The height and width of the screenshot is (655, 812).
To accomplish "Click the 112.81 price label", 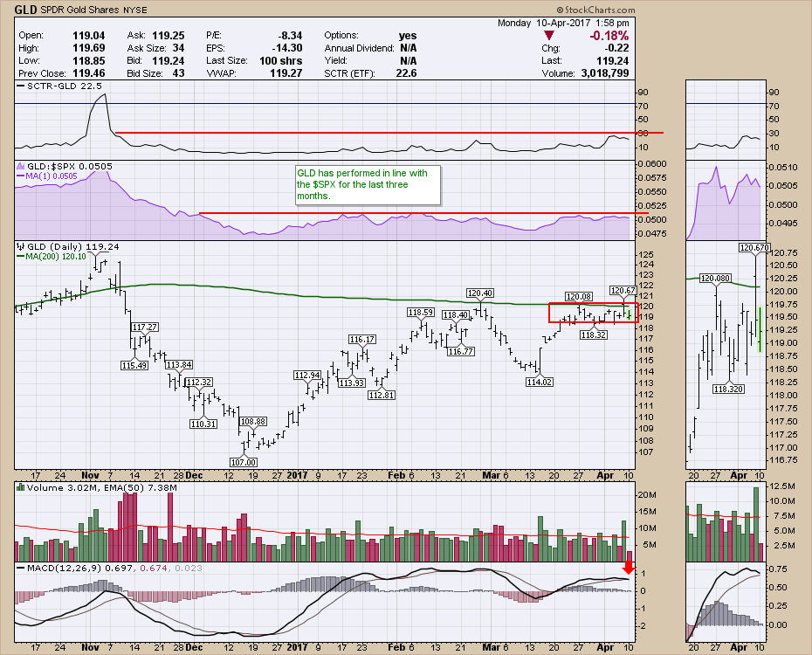I will [382, 395].
